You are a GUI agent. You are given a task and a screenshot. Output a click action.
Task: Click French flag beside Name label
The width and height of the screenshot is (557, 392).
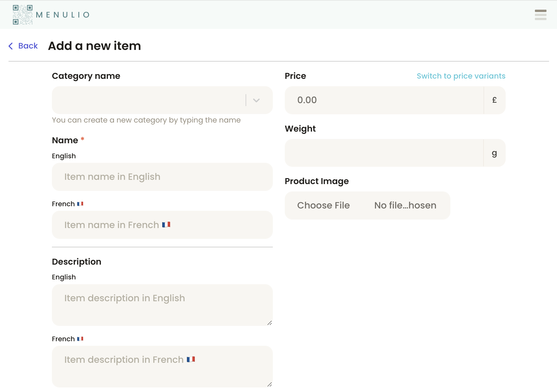pyautogui.click(x=80, y=204)
